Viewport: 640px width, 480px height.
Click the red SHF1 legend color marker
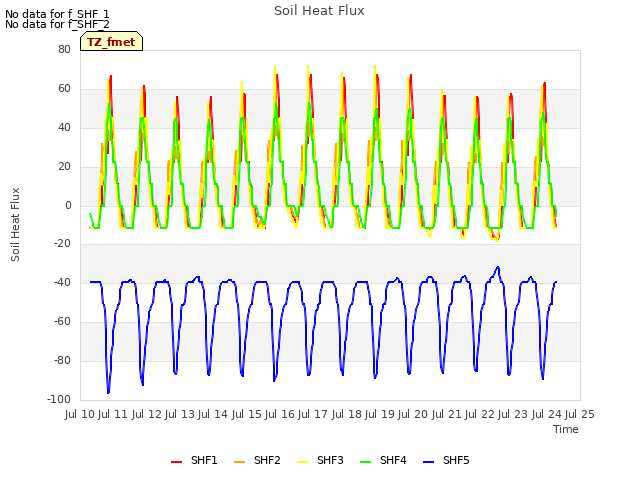click(176, 462)
